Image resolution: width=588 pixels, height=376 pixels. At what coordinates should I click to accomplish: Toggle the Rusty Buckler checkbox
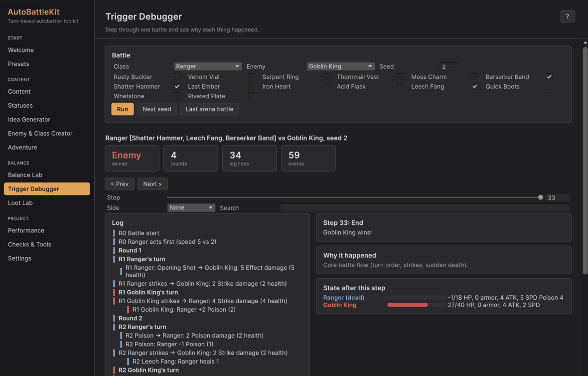[x=177, y=77]
